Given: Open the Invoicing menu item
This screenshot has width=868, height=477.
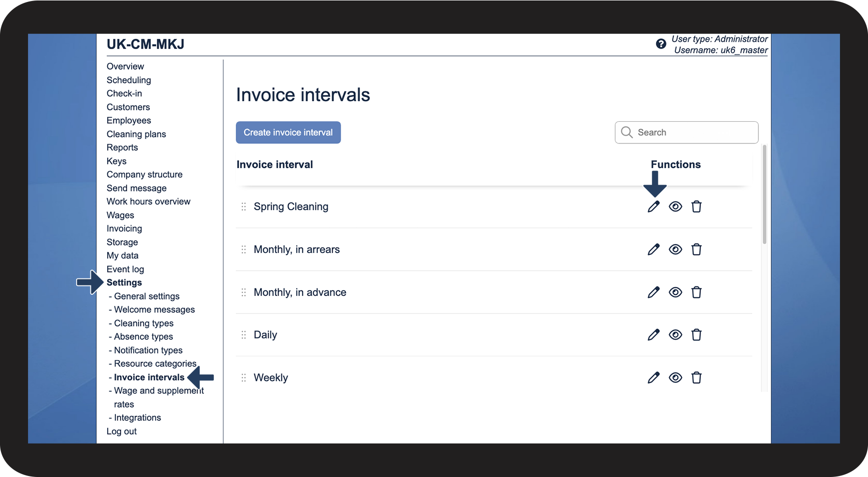Looking at the screenshot, I should click(124, 228).
